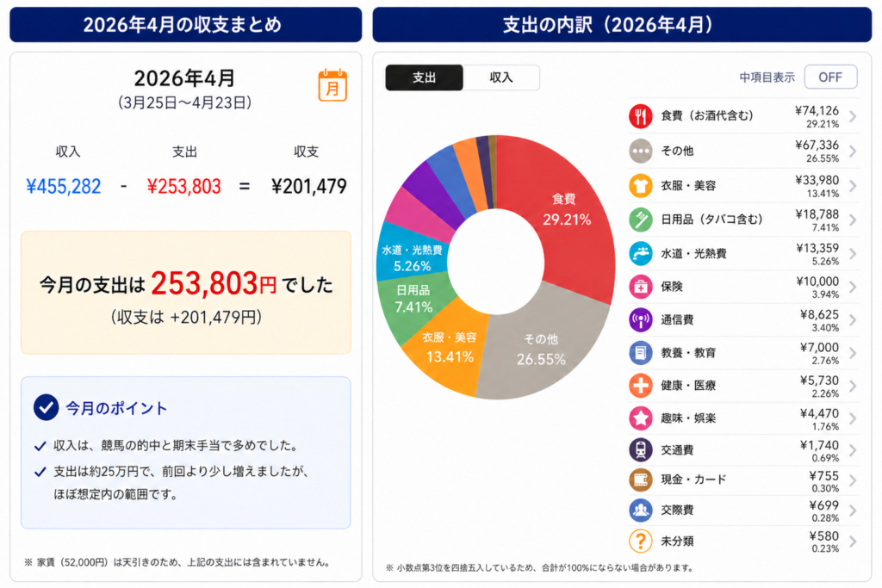Open the 保険 first-aid kit icon
The width and height of the screenshot is (882, 588).
pyautogui.click(x=640, y=286)
